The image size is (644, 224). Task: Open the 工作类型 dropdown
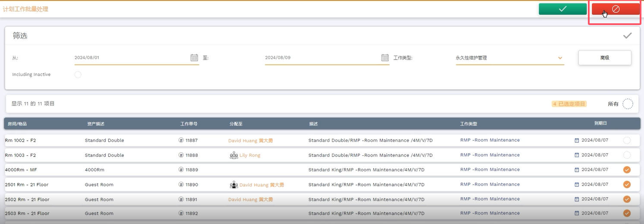click(510, 58)
